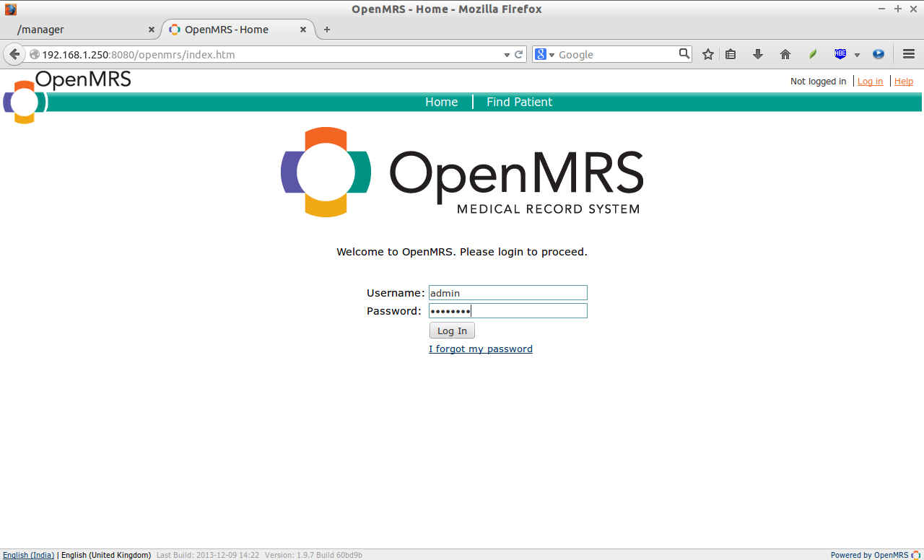The width and height of the screenshot is (924, 560).
Task: Click the 'Welcome to OpenMRS. Please login to proceed.' text
Action: pos(462,252)
